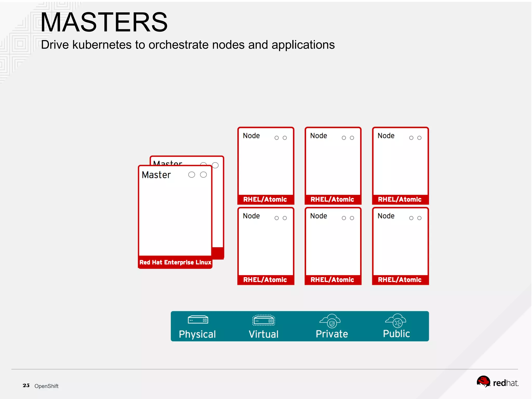532x399 pixels.
Task: Click rightmost circle on back Master card
Action: 215,165
